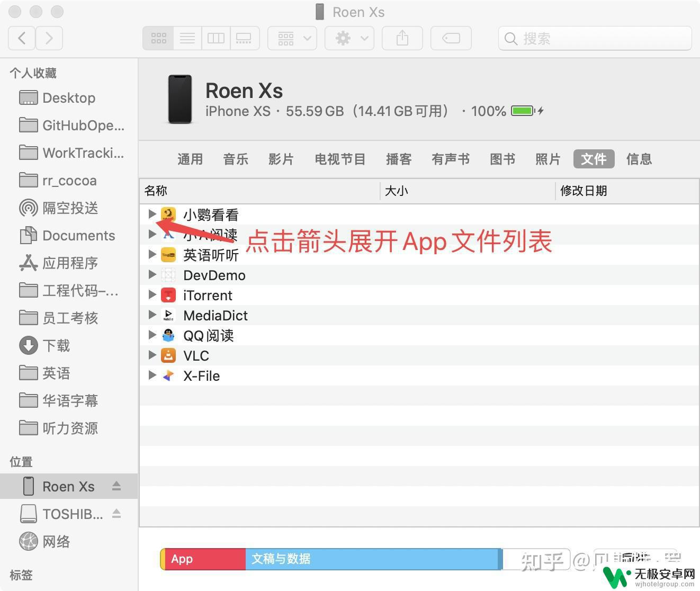
Task: Select the 小鹦看看 app row
Action: [x=419, y=214]
